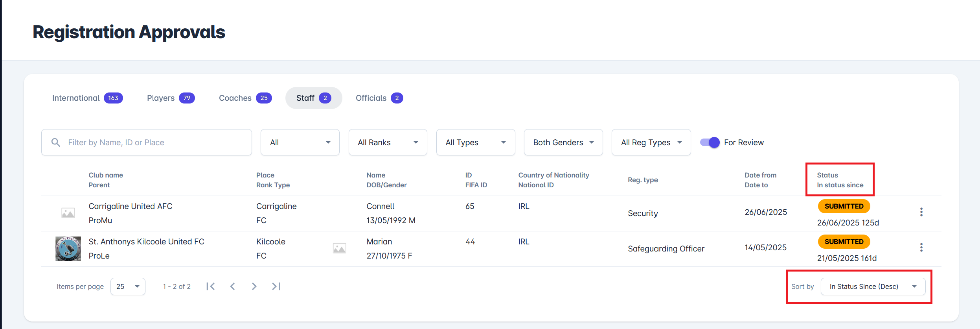
Task: Open three-dot menu for St. Anthonys Kilcoole row
Action: coord(921,248)
